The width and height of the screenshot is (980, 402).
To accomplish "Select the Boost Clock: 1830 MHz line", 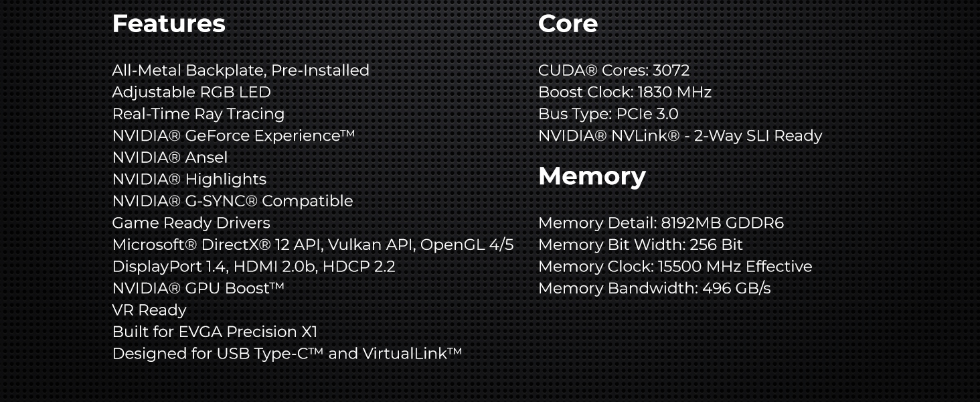I will (x=625, y=92).
